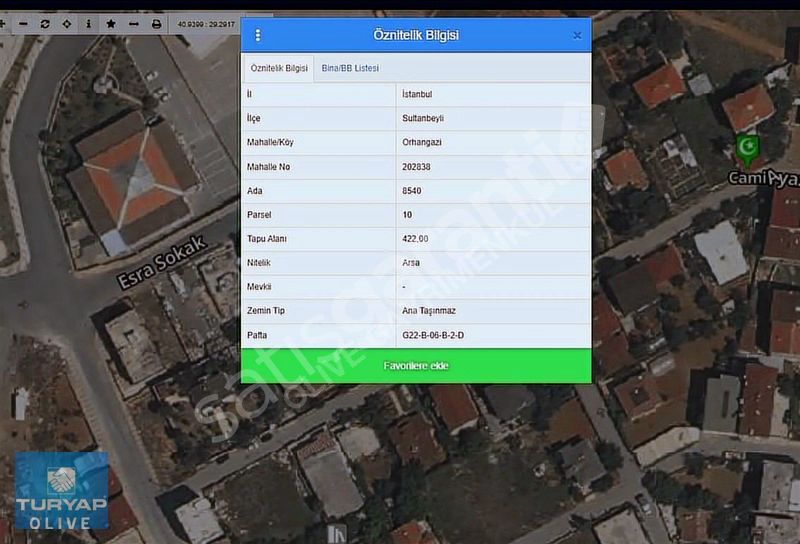The height and width of the screenshot is (544, 800).
Task: Click the Esra Sokak street label
Action: point(162,264)
